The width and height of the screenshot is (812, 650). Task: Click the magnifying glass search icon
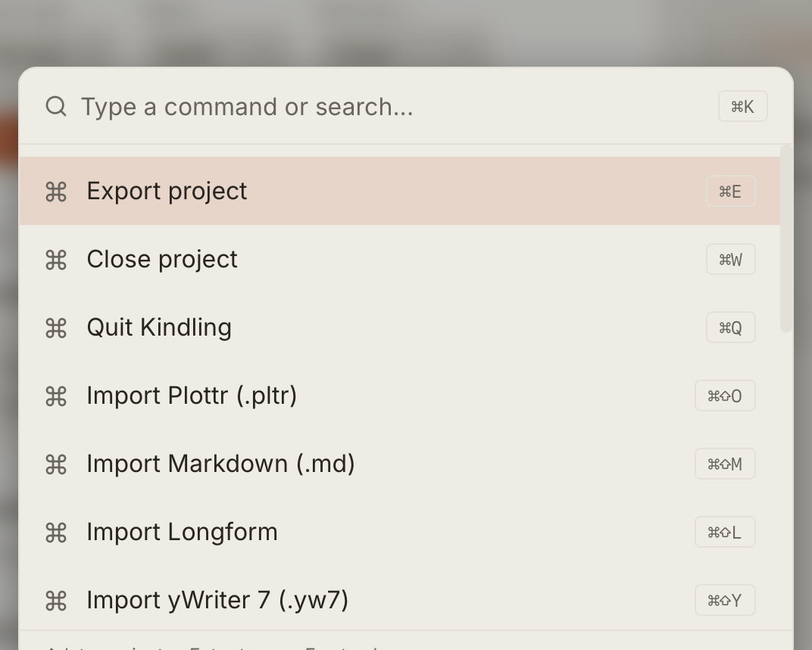point(55,106)
